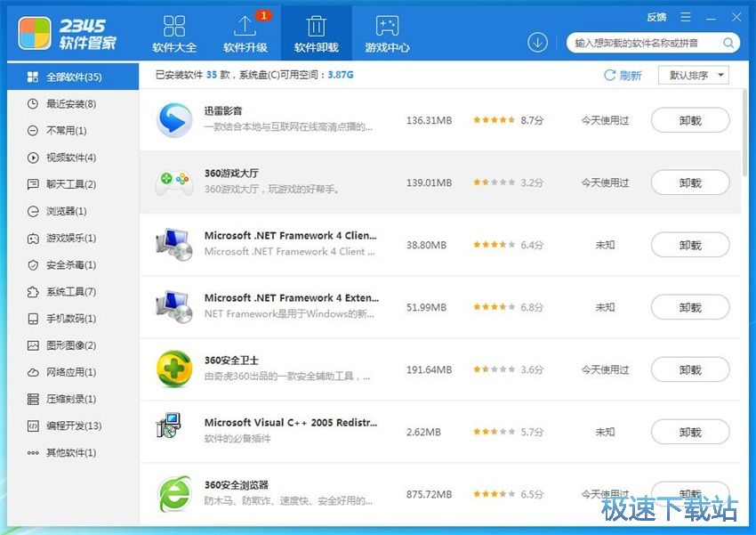The height and width of the screenshot is (535, 756).
Task: Select 手机数码(1) category
Action: point(73,319)
